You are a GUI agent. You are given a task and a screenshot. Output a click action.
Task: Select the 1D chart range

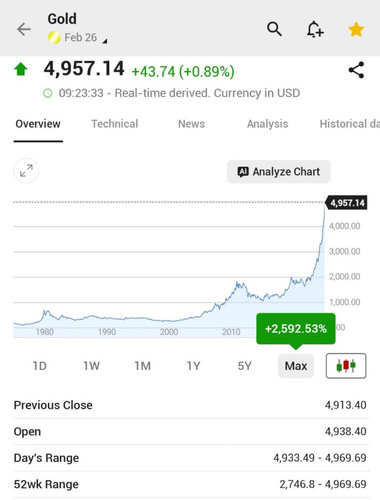(39, 366)
